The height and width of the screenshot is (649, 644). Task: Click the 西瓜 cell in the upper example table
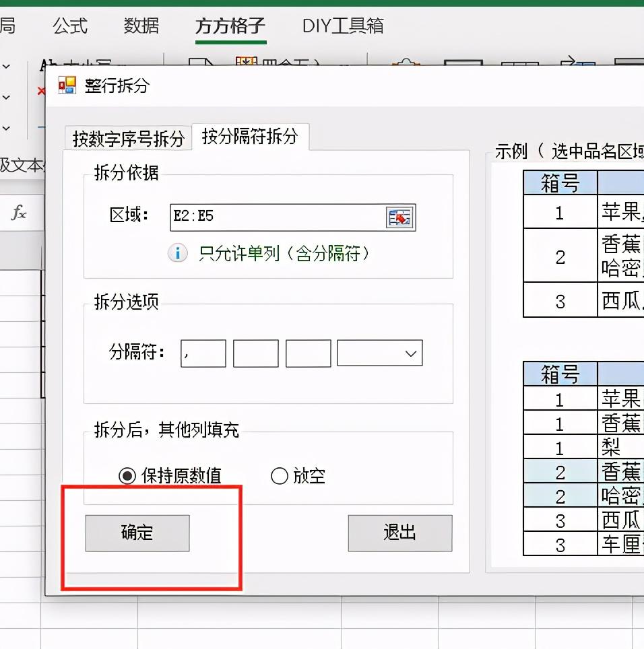pyautogui.click(x=620, y=300)
